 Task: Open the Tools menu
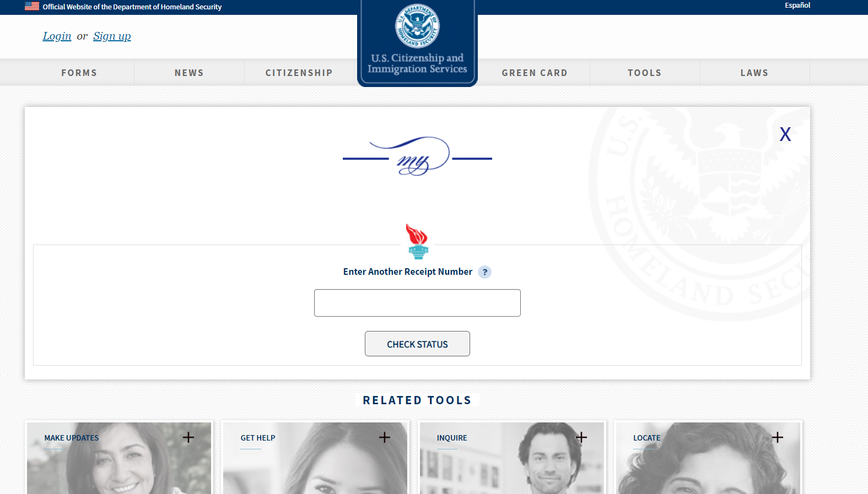click(x=645, y=73)
